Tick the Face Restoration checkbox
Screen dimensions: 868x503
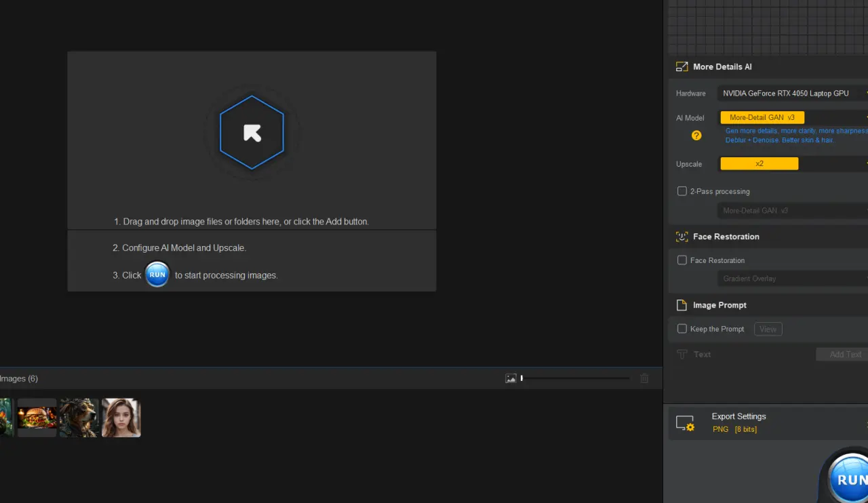pyautogui.click(x=682, y=260)
